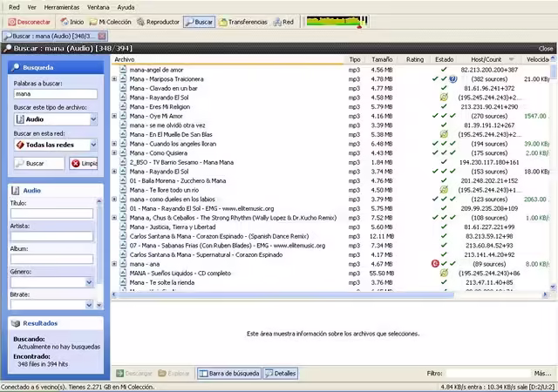The image size is (558, 392).
Task: Open the Herramientas menu
Action: pyautogui.click(x=62, y=7)
